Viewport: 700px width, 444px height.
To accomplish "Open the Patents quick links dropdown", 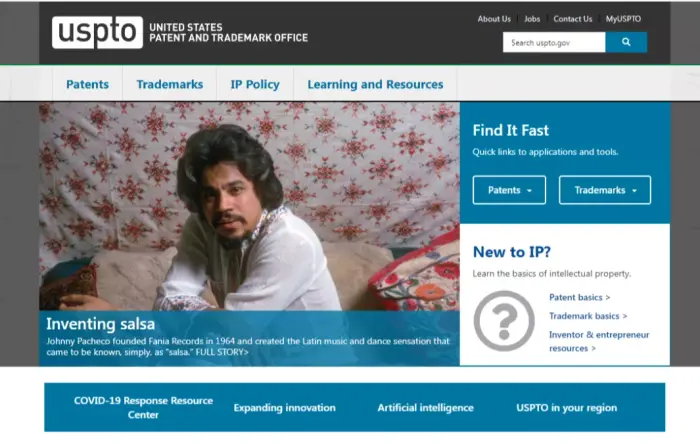I will click(x=509, y=190).
